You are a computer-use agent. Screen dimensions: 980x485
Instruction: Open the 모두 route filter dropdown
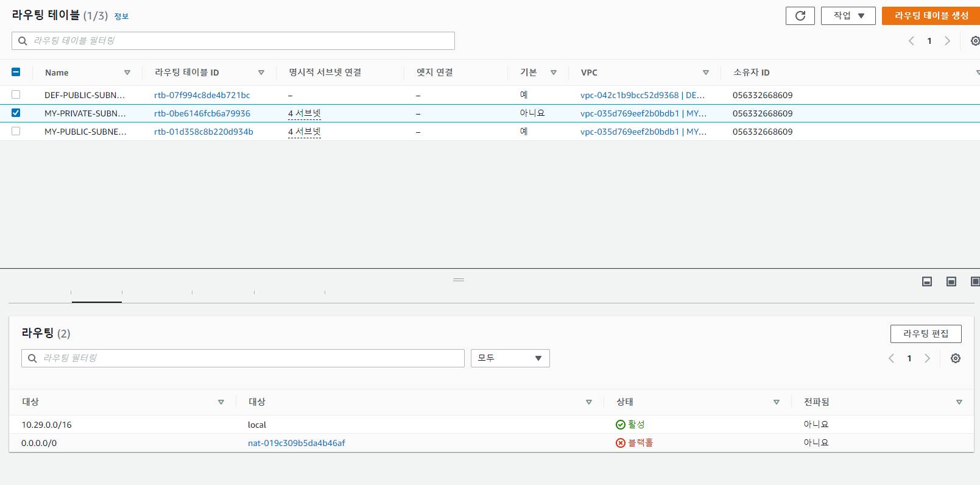click(510, 358)
